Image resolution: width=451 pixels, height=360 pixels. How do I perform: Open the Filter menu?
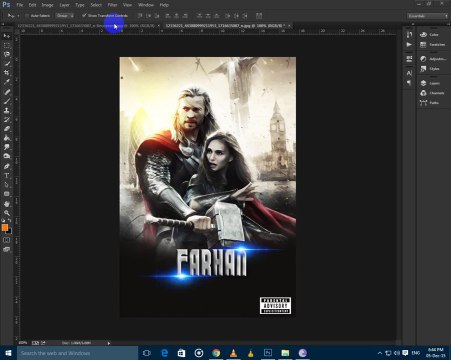(112, 5)
